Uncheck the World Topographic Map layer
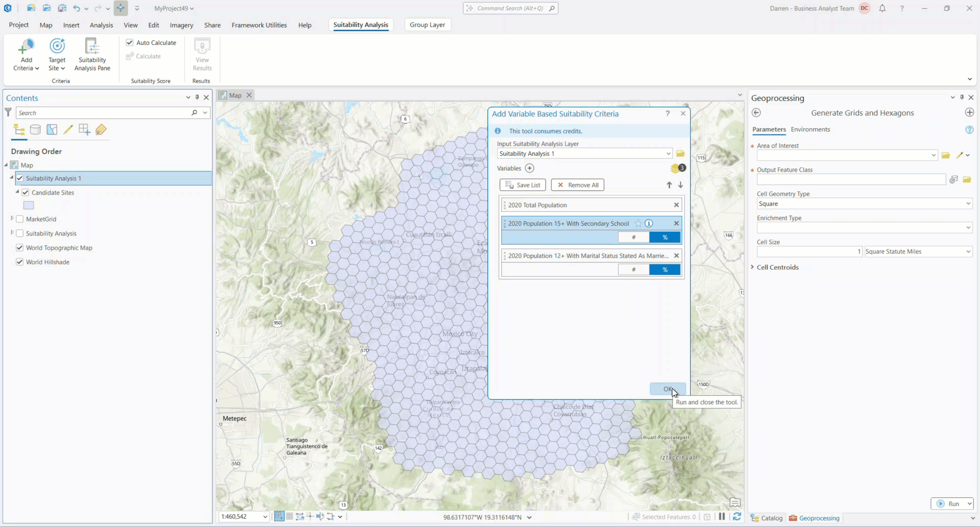 point(20,248)
